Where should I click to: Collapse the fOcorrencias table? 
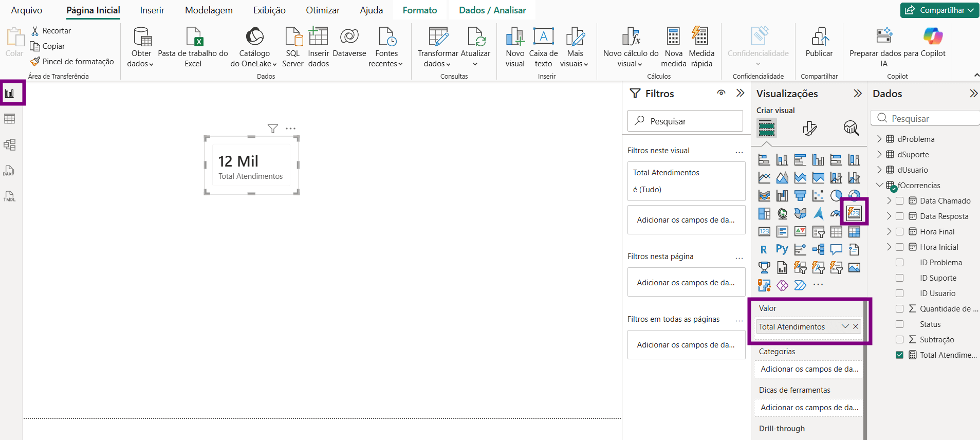point(879,185)
